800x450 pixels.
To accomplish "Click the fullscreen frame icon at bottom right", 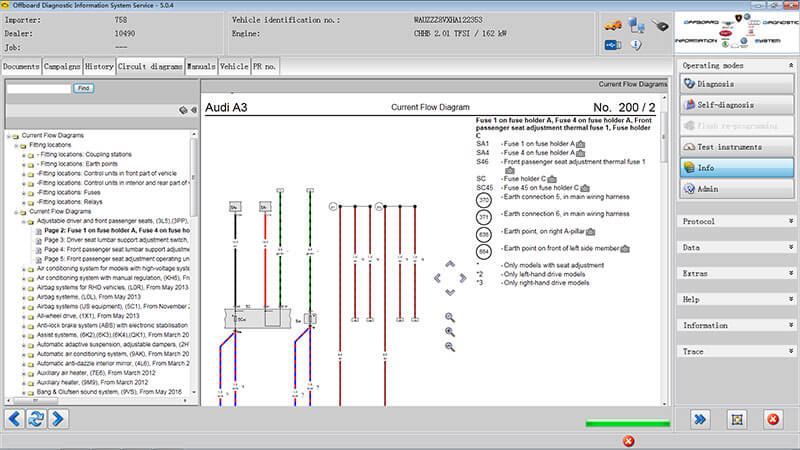I will [737, 419].
